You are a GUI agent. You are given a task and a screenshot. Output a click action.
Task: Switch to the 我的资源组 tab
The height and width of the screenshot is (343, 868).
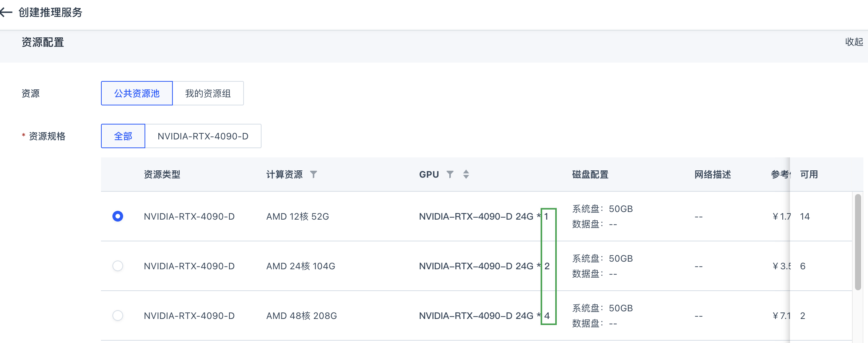(x=208, y=93)
